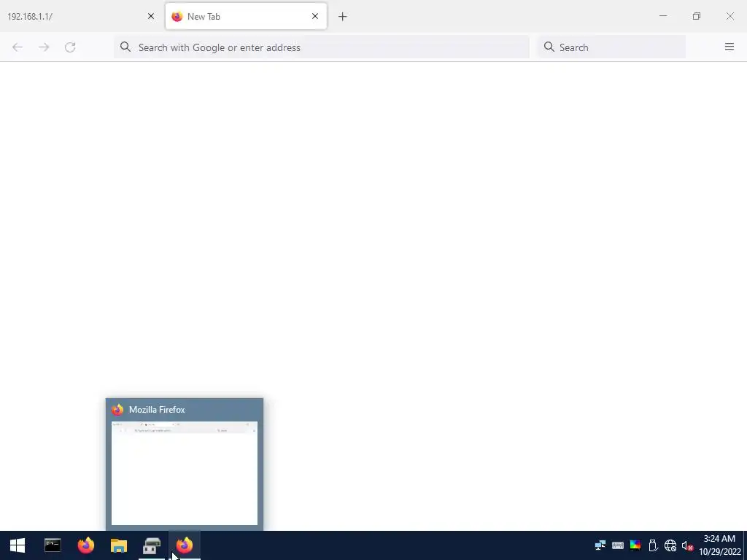Go forward to next page
747x560 pixels.
point(44,47)
